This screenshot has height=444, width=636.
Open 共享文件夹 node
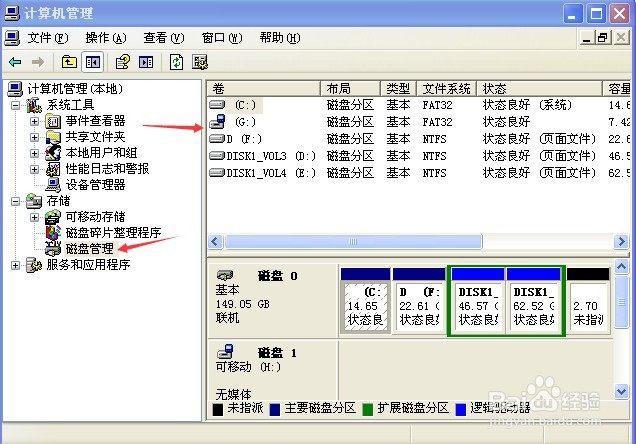coord(95,137)
